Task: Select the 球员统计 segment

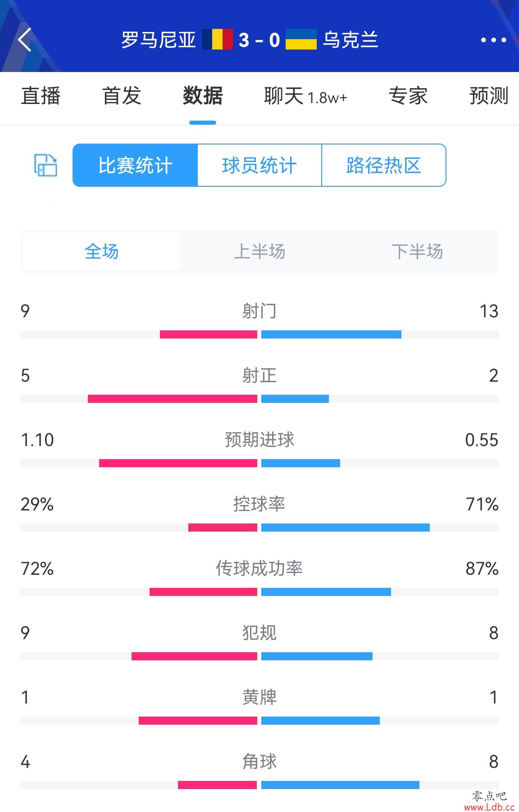Action: [x=259, y=165]
